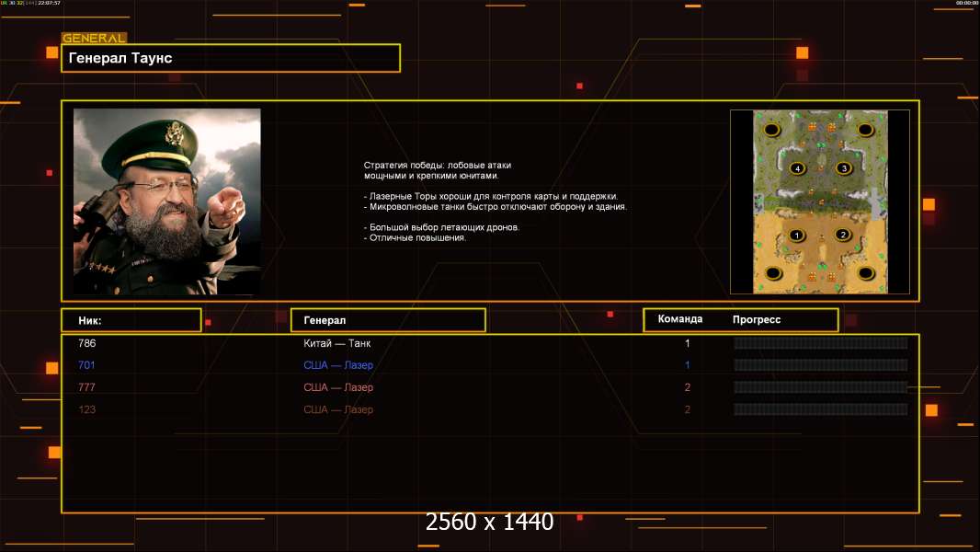Select the empty top-right corner start slot on the minimap
Screen dimensions: 980x552
point(865,130)
